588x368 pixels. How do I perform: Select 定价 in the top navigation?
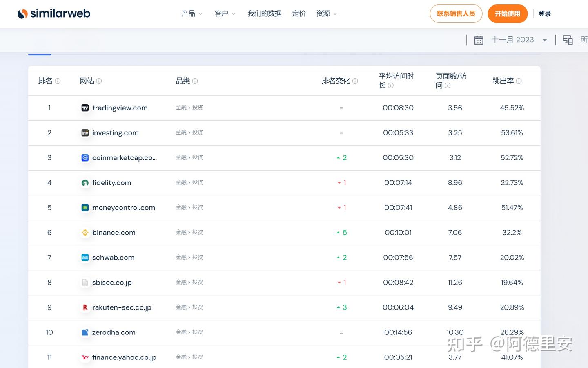(x=299, y=13)
